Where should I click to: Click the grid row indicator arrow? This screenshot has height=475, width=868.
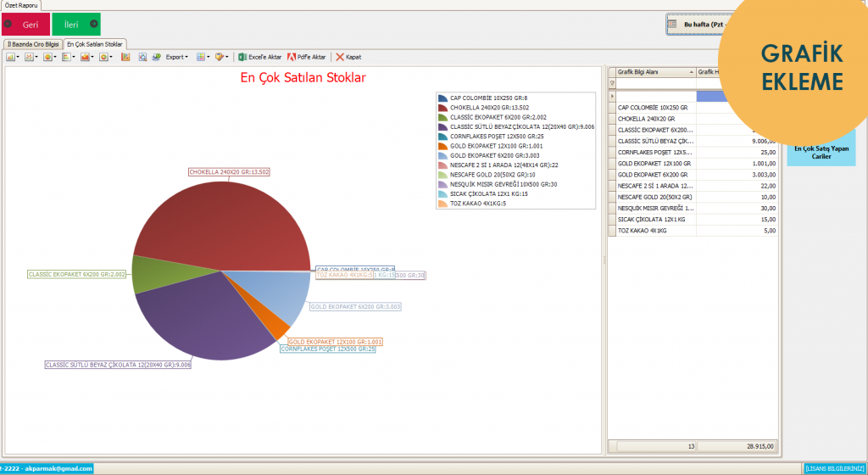click(612, 97)
